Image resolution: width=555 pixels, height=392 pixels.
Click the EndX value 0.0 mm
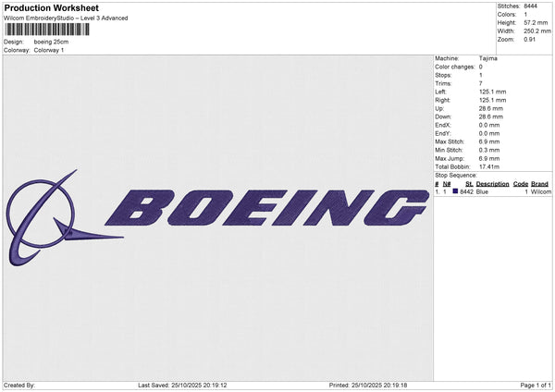[489, 125]
